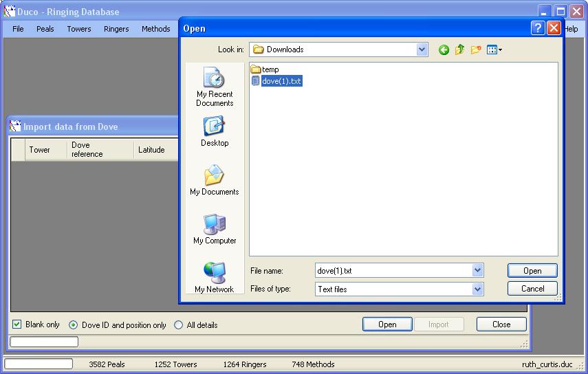Cancel the Open file dialog
Screen dimensions: 588x374
click(x=532, y=289)
